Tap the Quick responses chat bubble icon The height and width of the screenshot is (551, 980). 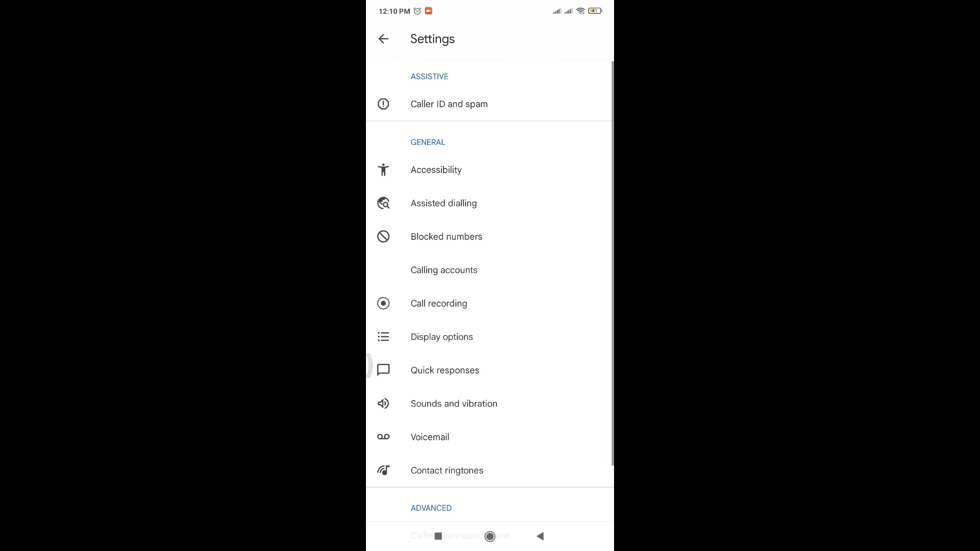[x=383, y=370]
